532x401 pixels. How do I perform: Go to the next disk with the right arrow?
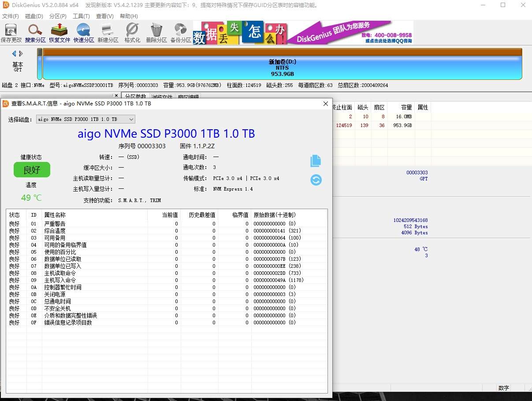click(x=21, y=53)
